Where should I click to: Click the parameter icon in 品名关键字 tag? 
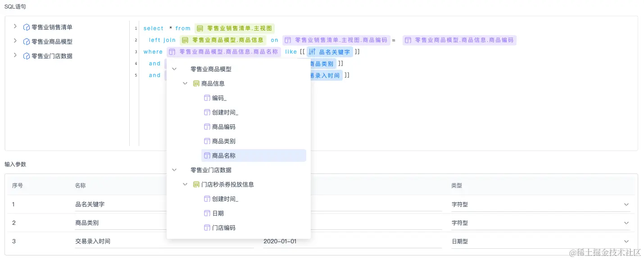312,52
